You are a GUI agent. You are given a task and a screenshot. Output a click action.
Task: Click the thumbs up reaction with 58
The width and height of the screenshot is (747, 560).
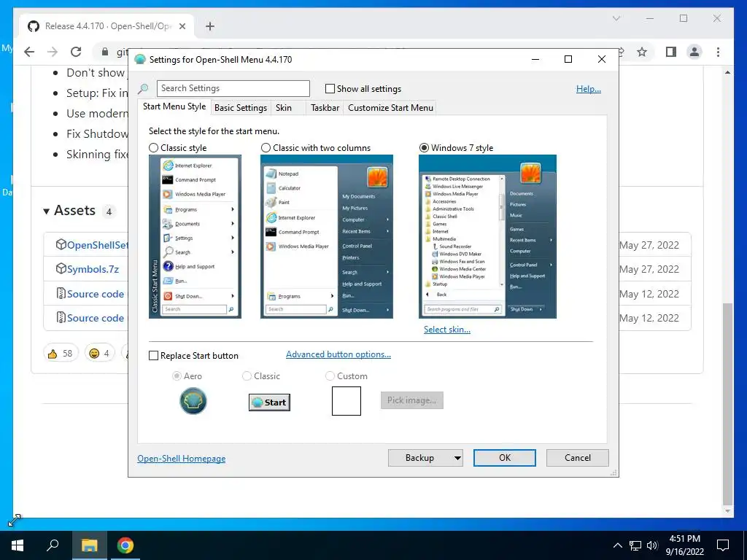pos(61,354)
